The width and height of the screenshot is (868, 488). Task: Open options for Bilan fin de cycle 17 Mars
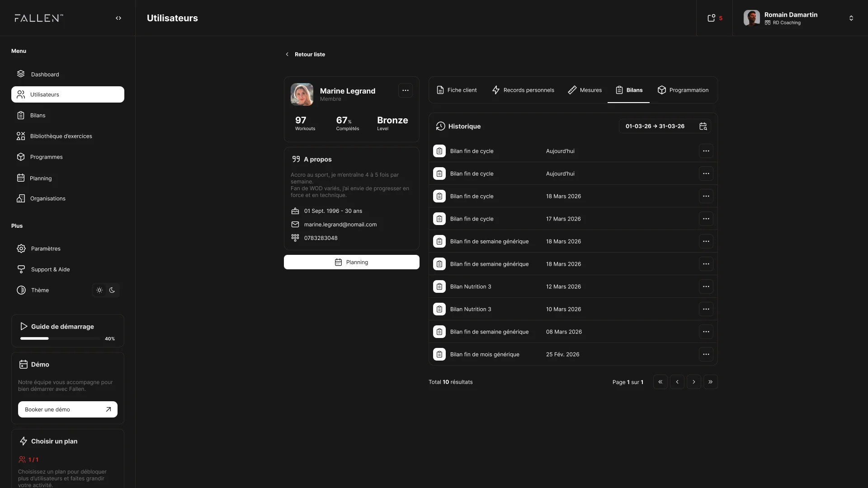tap(706, 219)
